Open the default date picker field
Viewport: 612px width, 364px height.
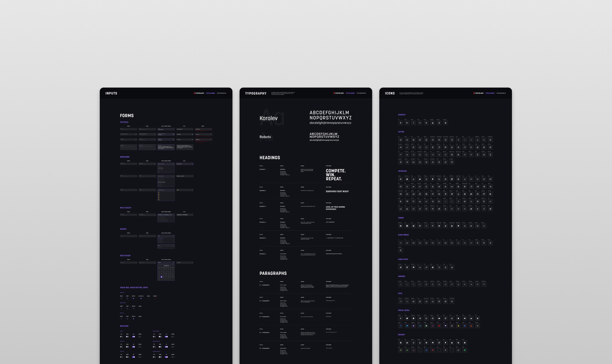tap(128, 263)
